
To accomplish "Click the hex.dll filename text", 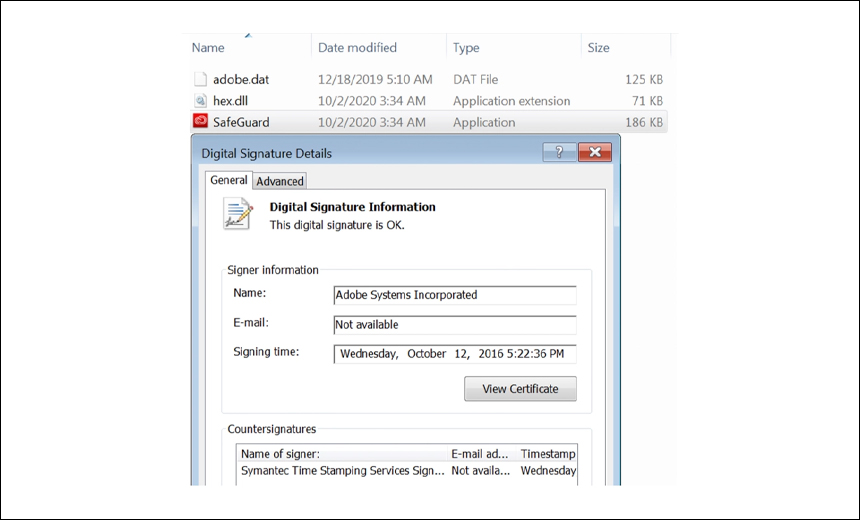I will point(230,101).
